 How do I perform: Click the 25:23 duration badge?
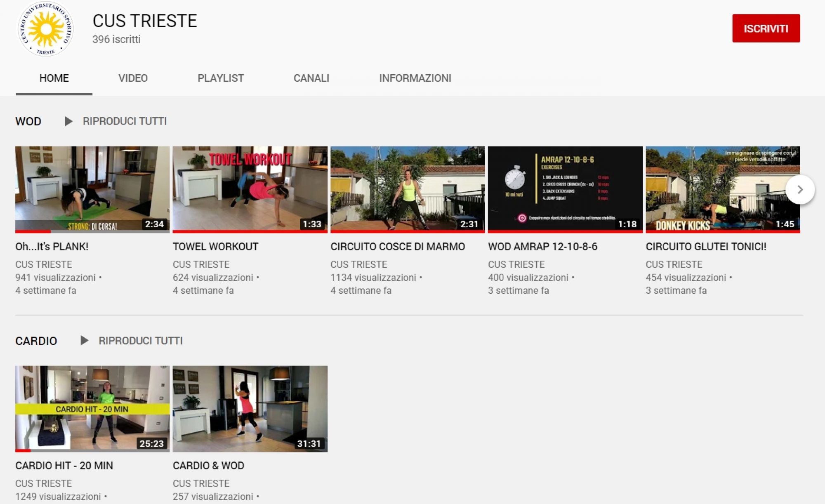tap(151, 443)
